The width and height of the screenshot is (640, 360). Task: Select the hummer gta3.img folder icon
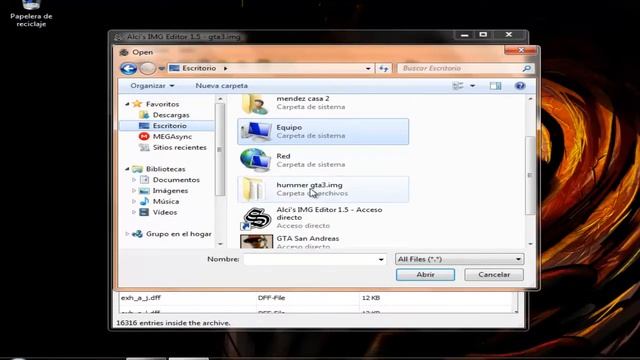click(253, 189)
